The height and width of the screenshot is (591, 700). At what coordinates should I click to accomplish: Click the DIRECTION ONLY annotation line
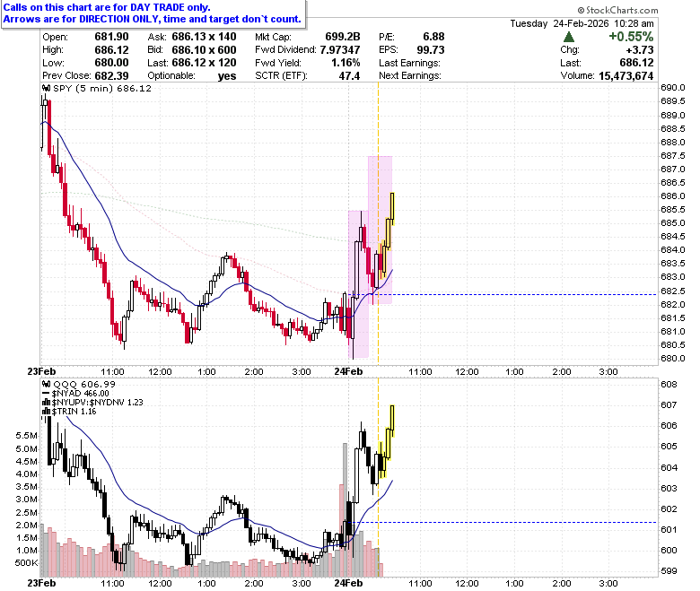pos(153,19)
